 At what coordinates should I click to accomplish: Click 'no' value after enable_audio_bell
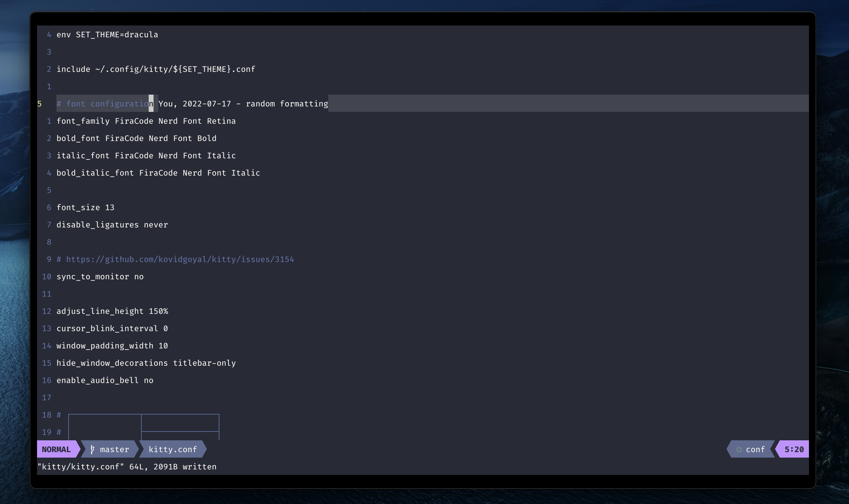[148, 380]
